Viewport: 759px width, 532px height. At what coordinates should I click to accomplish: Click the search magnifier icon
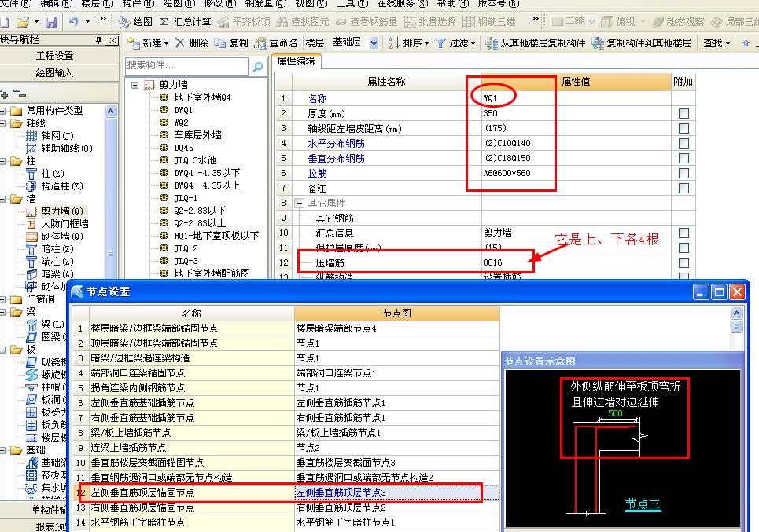click(258, 66)
